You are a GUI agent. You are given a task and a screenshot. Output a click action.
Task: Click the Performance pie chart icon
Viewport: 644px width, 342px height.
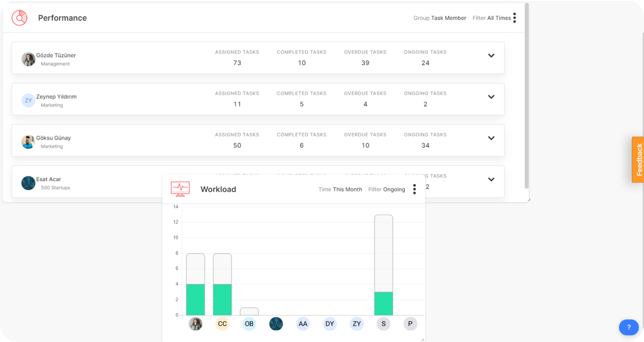click(x=19, y=18)
